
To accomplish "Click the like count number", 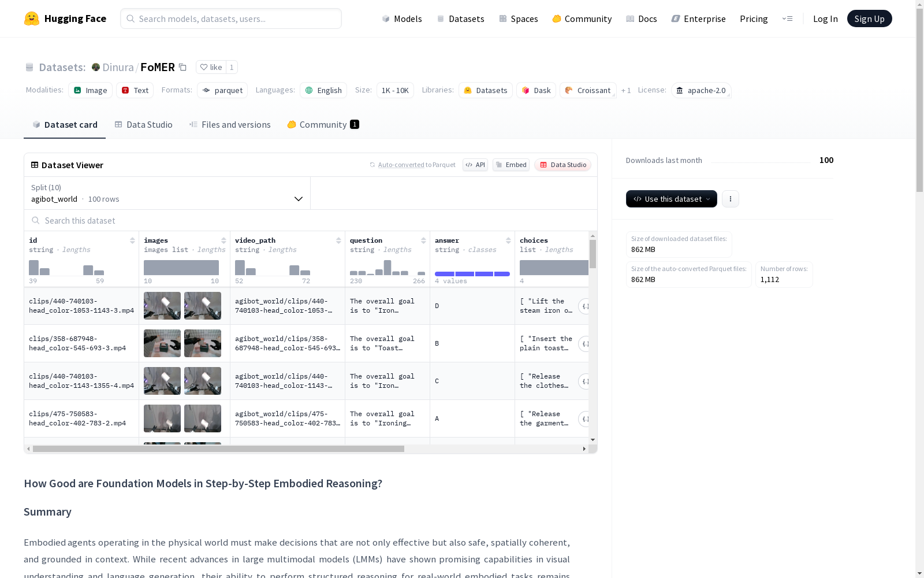I will point(232,67).
